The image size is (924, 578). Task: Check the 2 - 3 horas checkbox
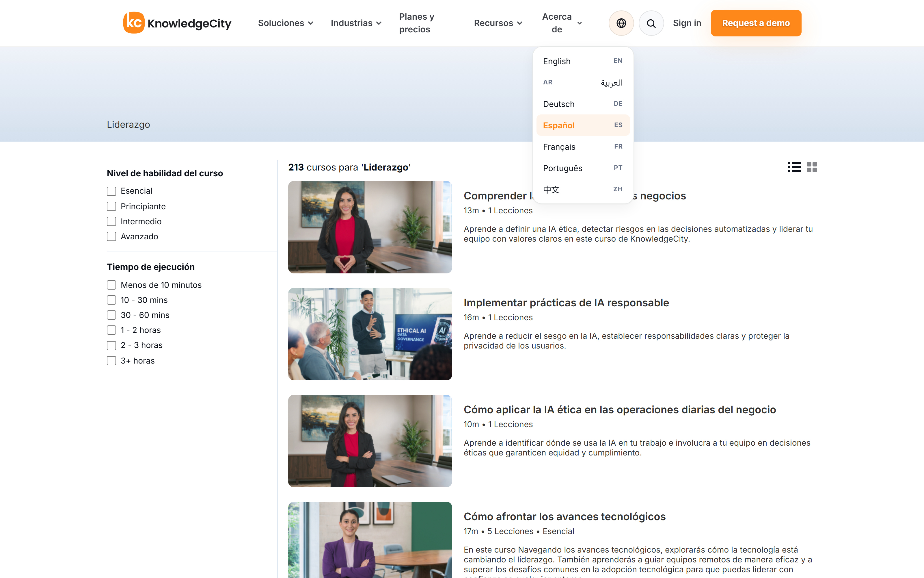click(111, 346)
